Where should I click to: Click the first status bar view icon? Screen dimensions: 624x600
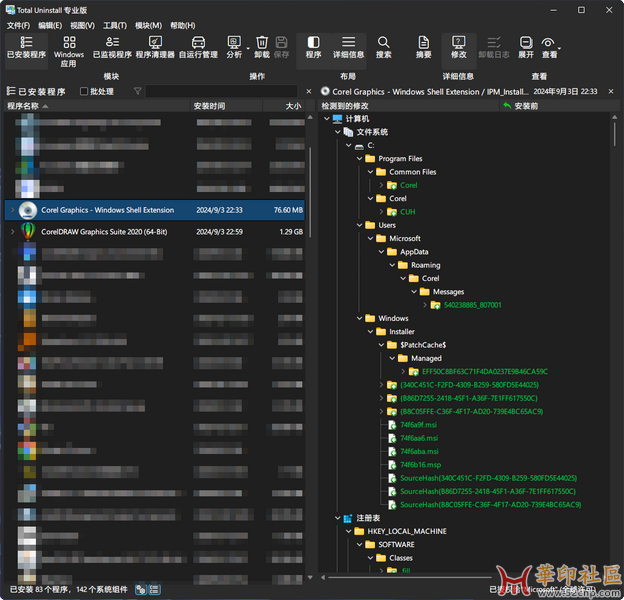pos(140,590)
